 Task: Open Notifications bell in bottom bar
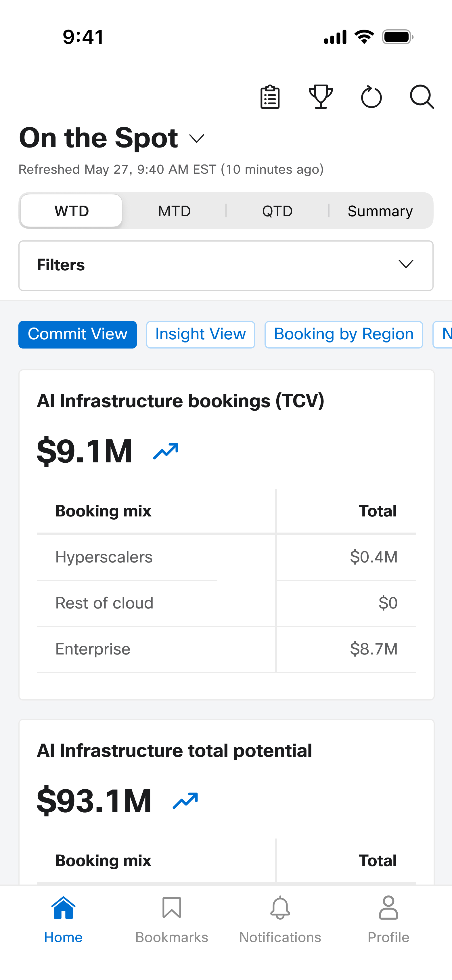coord(280,908)
